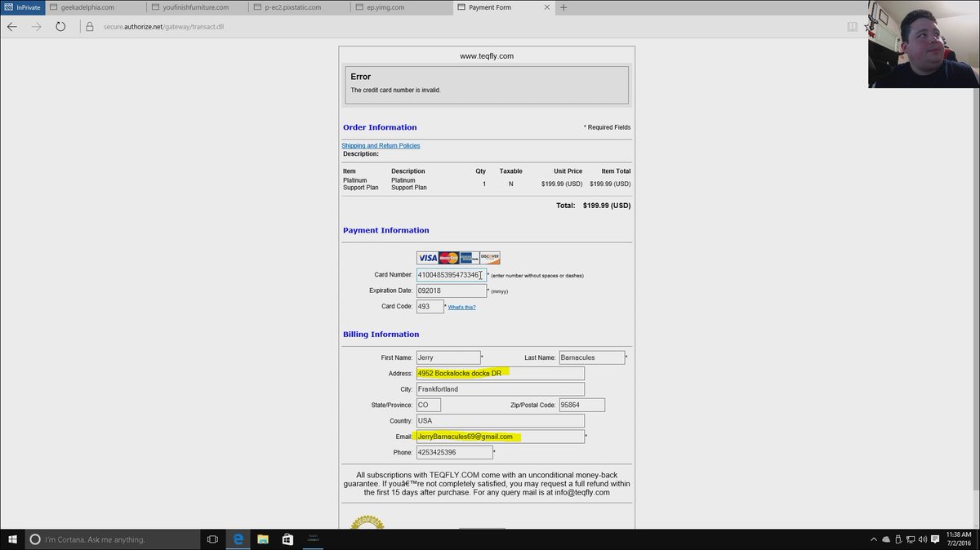This screenshot has width=980, height=550.
Task: Open File Explorer from the taskbar
Action: pos(263,539)
